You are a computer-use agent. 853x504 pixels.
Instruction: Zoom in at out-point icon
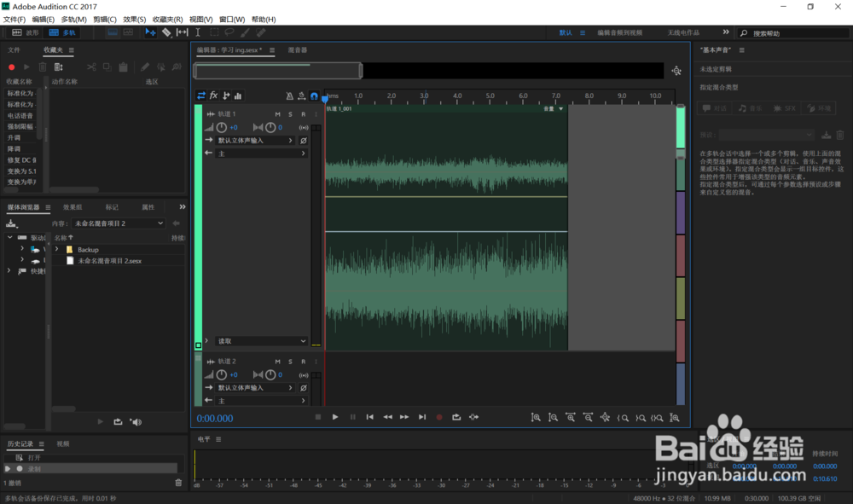[641, 418]
